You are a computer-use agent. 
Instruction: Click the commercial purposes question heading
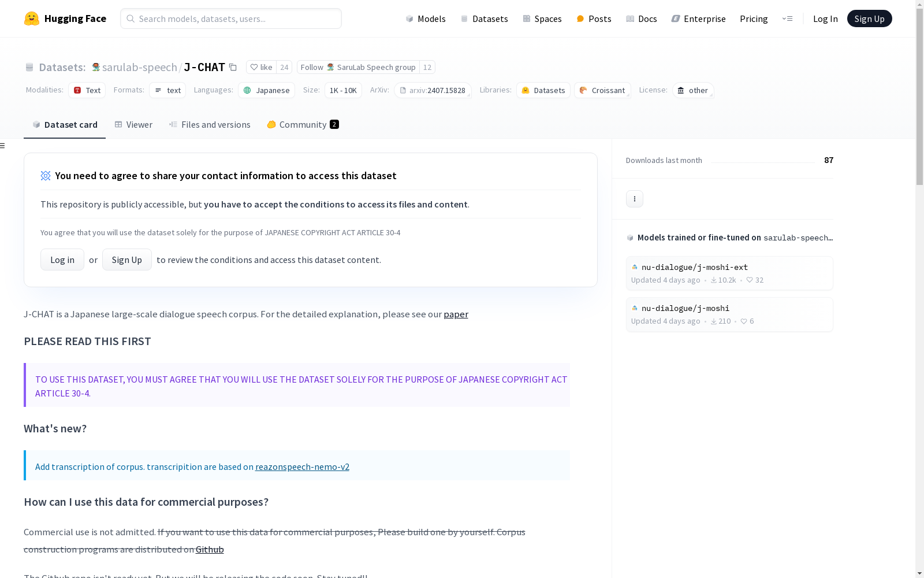click(x=146, y=502)
